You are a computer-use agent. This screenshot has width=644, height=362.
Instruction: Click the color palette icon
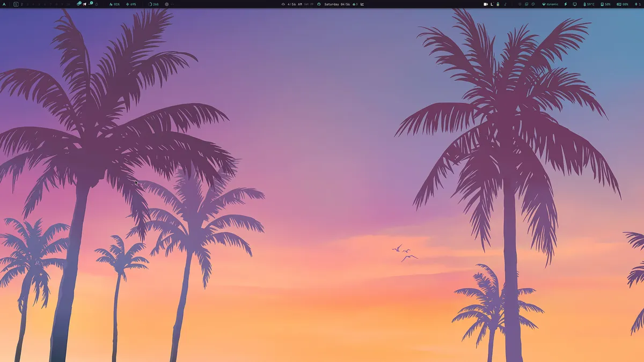pyautogui.click(x=533, y=4)
